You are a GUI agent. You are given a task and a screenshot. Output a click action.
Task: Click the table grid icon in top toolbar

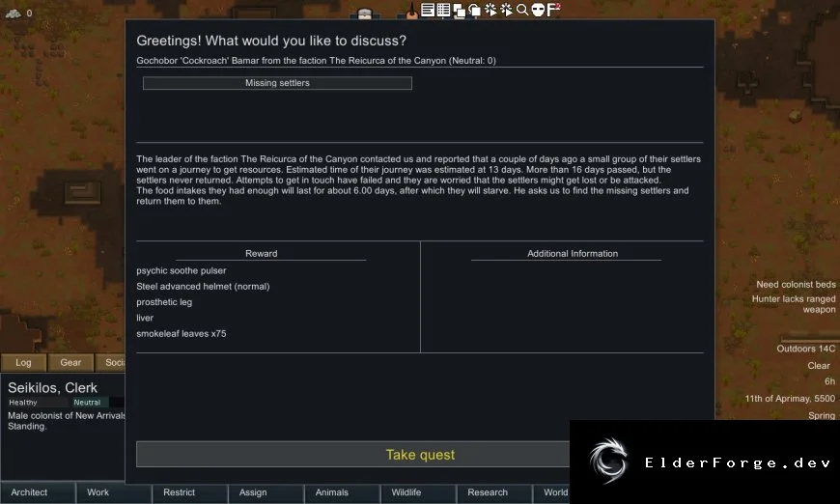[x=443, y=10]
